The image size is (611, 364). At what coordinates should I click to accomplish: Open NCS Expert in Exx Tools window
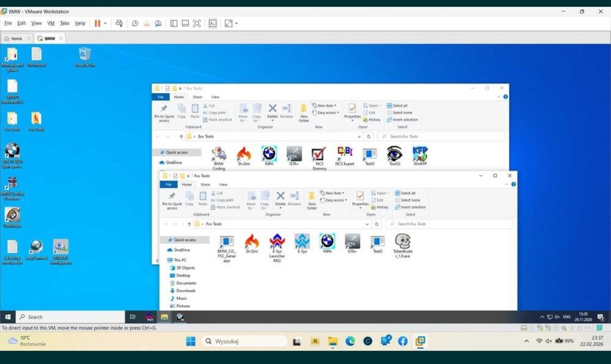click(x=345, y=156)
